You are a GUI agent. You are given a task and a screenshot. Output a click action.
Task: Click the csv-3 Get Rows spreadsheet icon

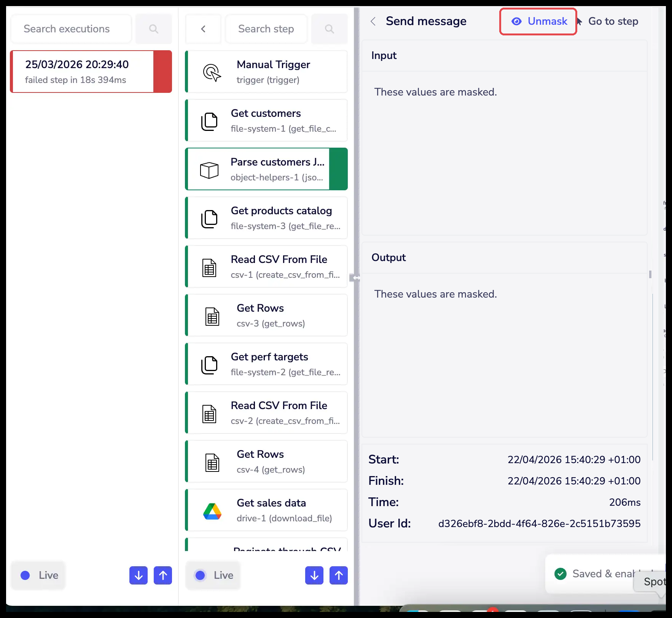[x=212, y=316]
